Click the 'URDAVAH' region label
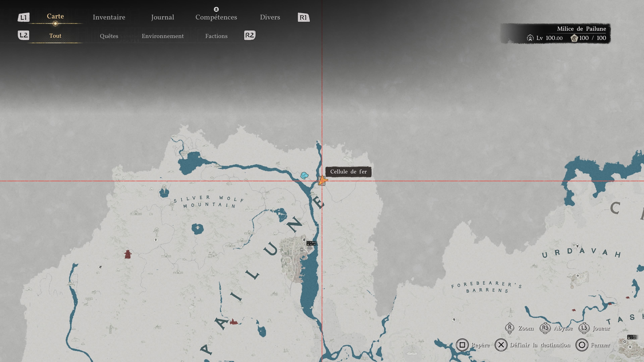Image resolution: width=644 pixels, height=362 pixels. [581, 253]
